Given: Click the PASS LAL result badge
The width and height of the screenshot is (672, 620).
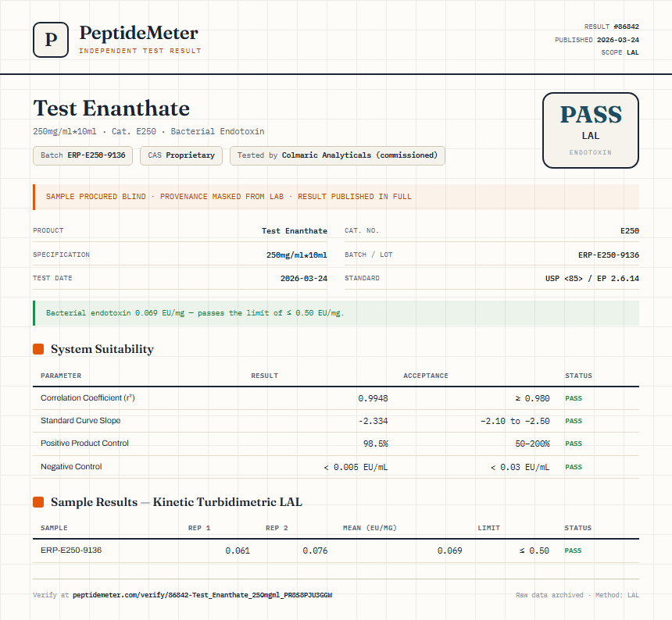Looking at the screenshot, I should point(591,130).
